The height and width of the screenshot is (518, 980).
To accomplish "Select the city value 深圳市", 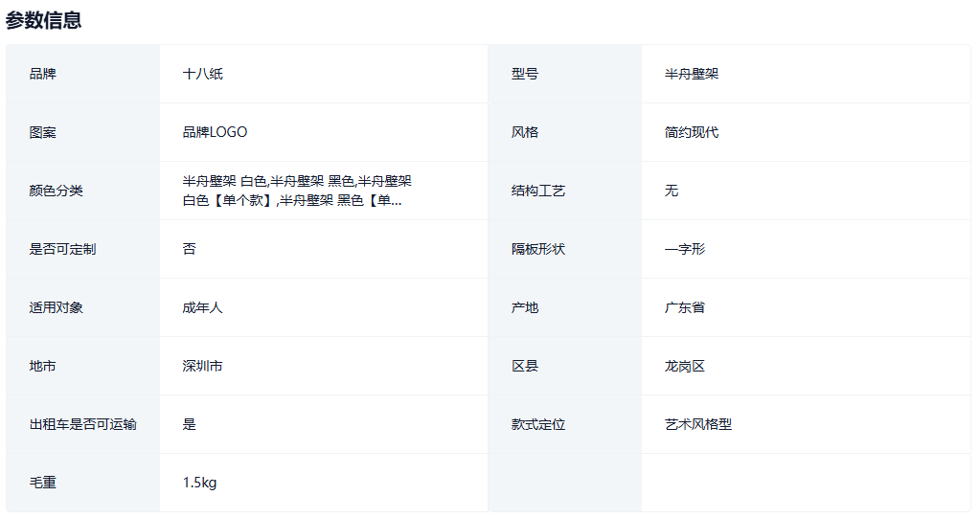I will [203, 366].
